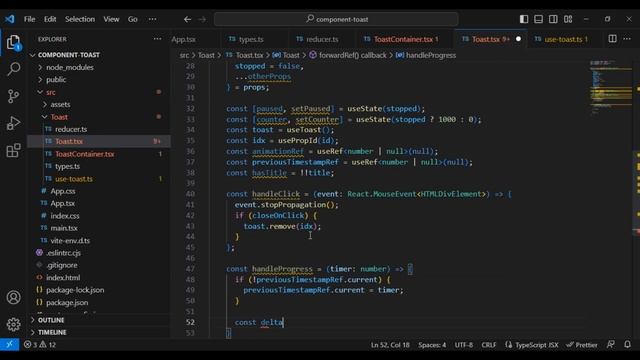The height and width of the screenshot is (360, 640).
Task: Click the VS Code logo icon
Action: pyautogui.click(x=9, y=19)
